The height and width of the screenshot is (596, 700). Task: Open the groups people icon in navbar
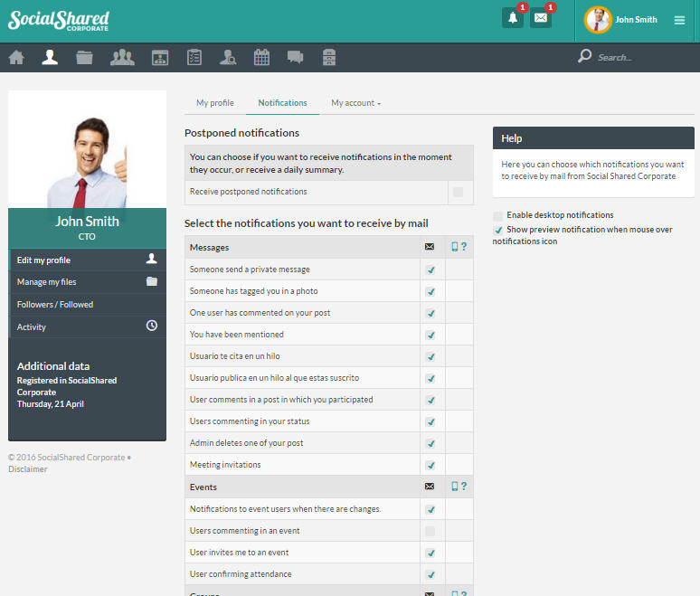click(x=122, y=58)
